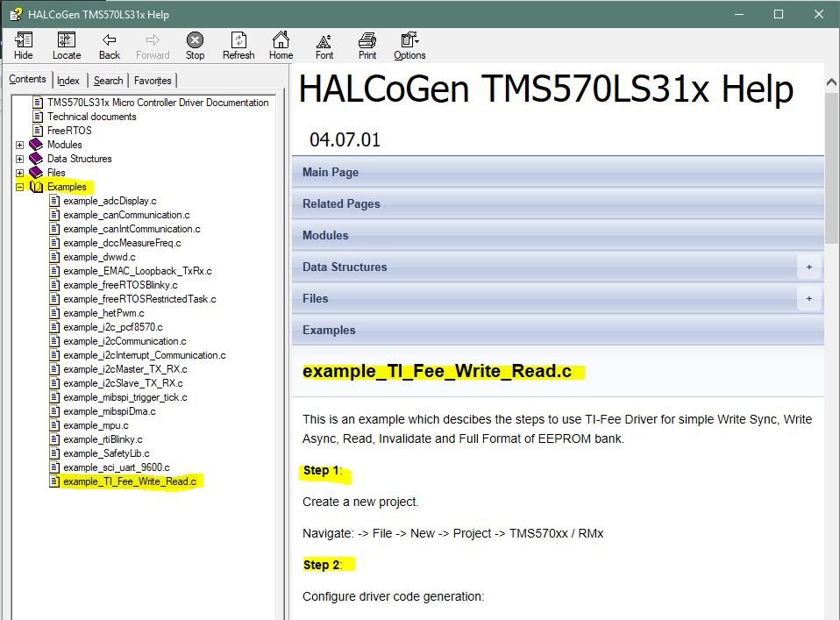Click page icon beside Technical documents
840x620 pixels.
pyautogui.click(x=38, y=117)
